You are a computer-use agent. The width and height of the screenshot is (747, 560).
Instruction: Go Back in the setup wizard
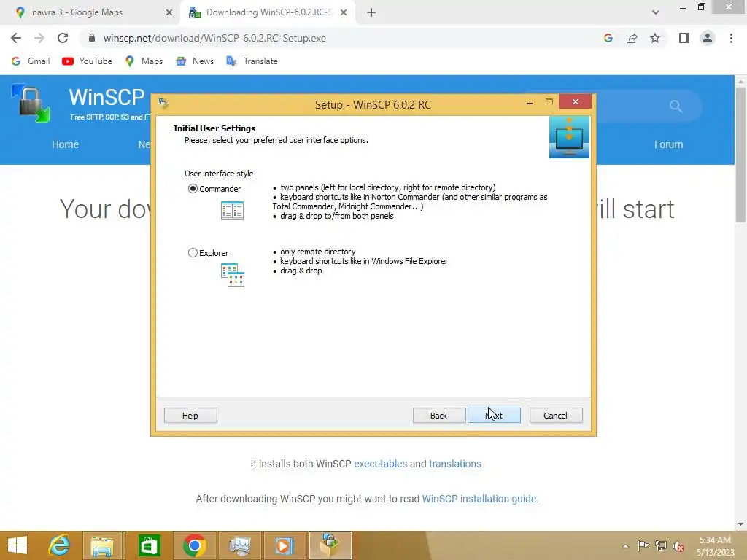click(x=438, y=415)
